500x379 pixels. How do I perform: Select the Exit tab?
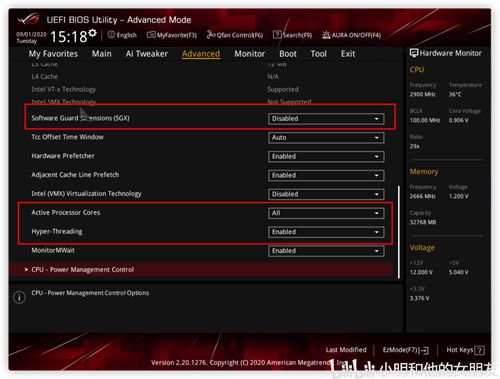coord(348,54)
